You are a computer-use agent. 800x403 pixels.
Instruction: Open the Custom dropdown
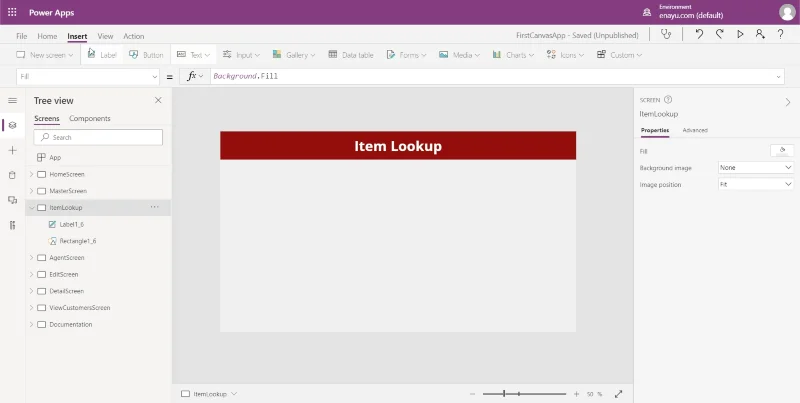click(619, 55)
